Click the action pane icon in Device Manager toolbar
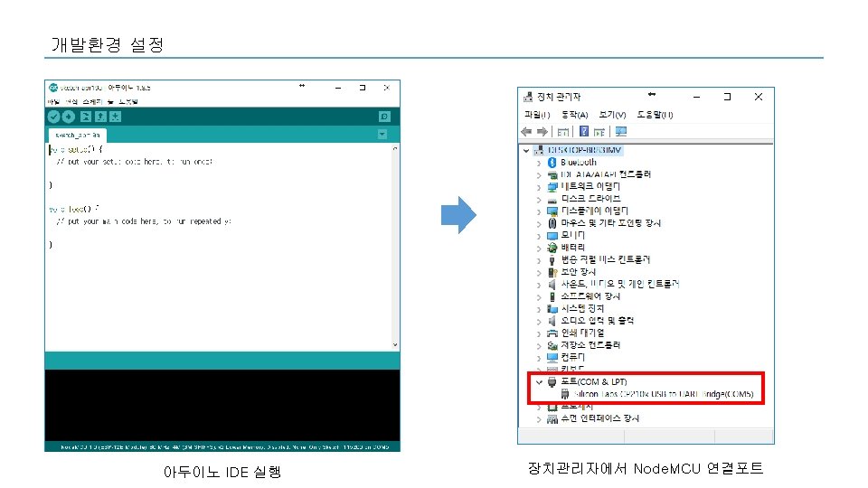Image resolution: width=868 pixels, height=488 pixels. 599,132
